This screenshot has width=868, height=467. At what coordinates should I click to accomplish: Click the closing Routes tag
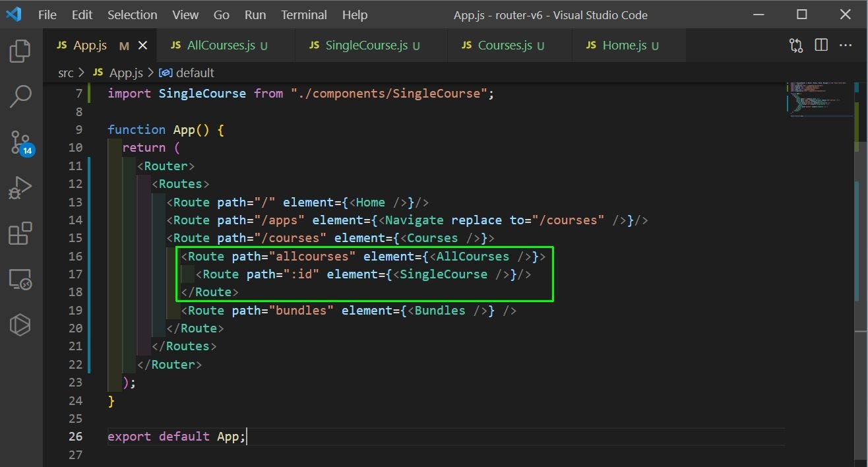click(184, 346)
